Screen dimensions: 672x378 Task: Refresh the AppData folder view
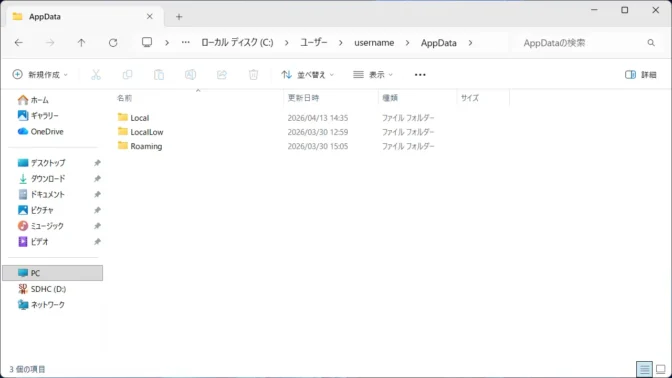pyautogui.click(x=113, y=42)
